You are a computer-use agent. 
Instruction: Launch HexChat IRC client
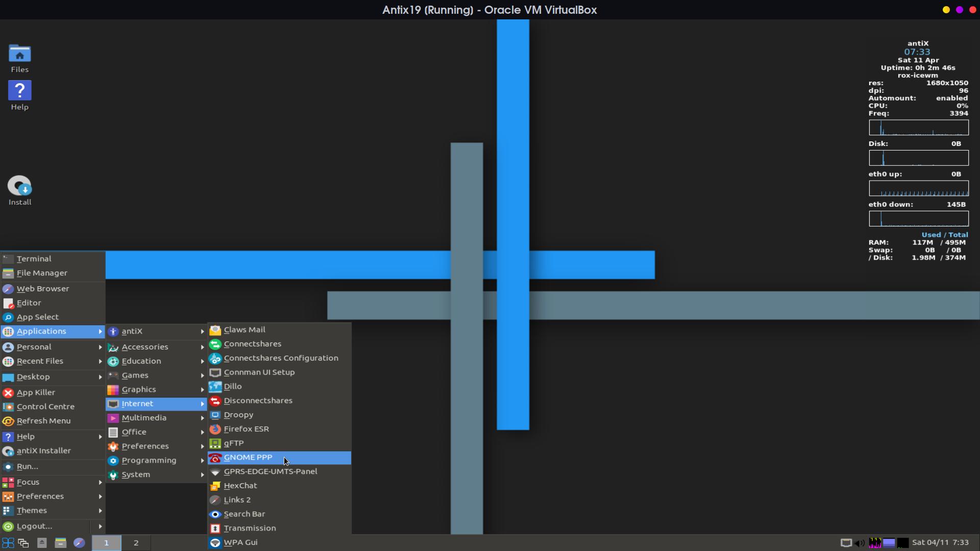click(x=240, y=485)
